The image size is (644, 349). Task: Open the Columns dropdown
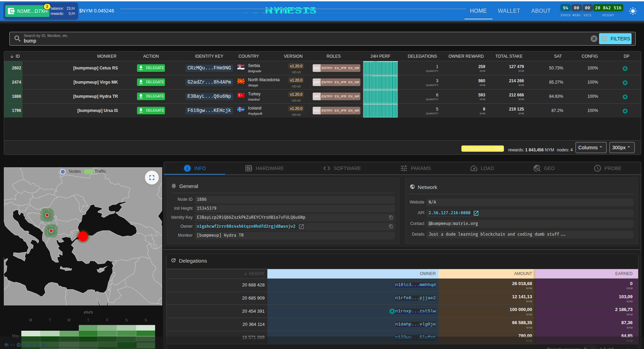(x=591, y=148)
